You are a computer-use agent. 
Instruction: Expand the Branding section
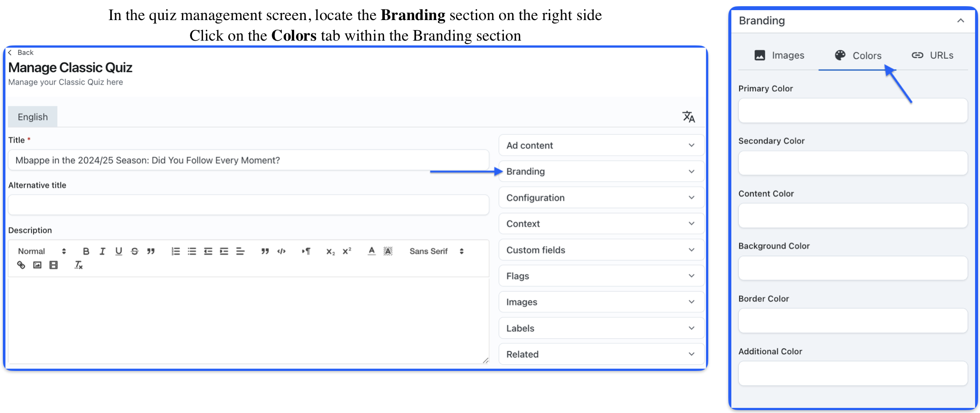click(601, 172)
